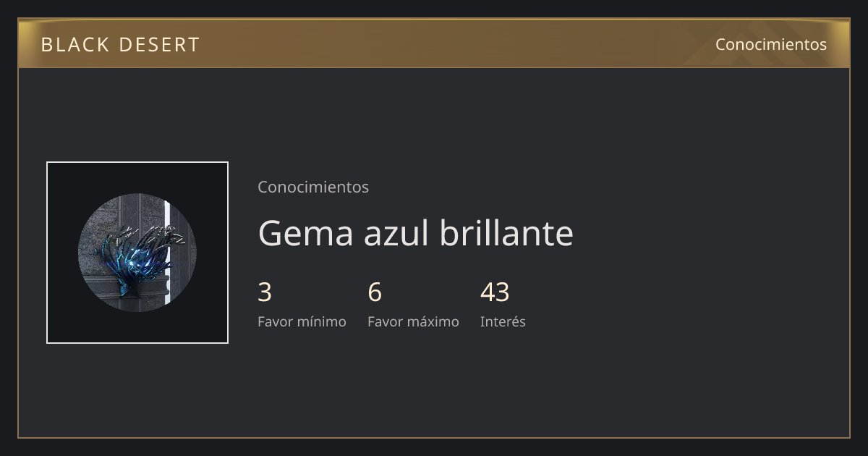Open the Conocimientos link in the gold header
868x456 pixels.
click(x=771, y=44)
